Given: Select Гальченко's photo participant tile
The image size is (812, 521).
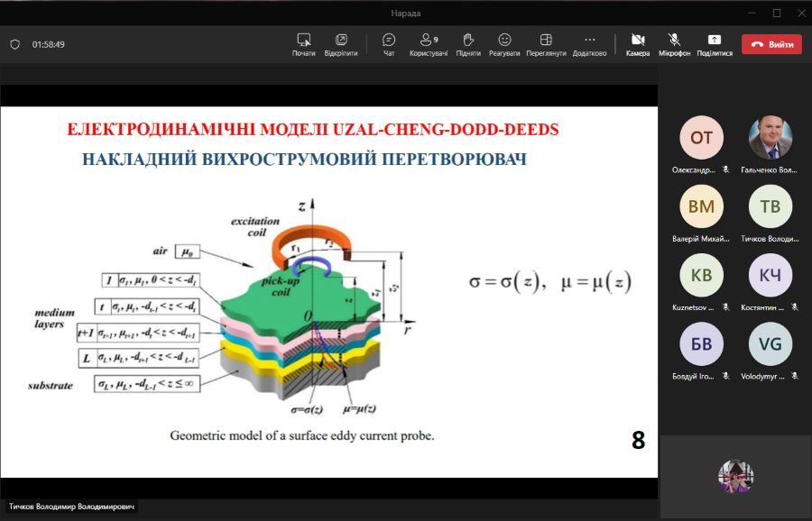Looking at the screenshot, I should pyautogui.click(x=770, y=137).
